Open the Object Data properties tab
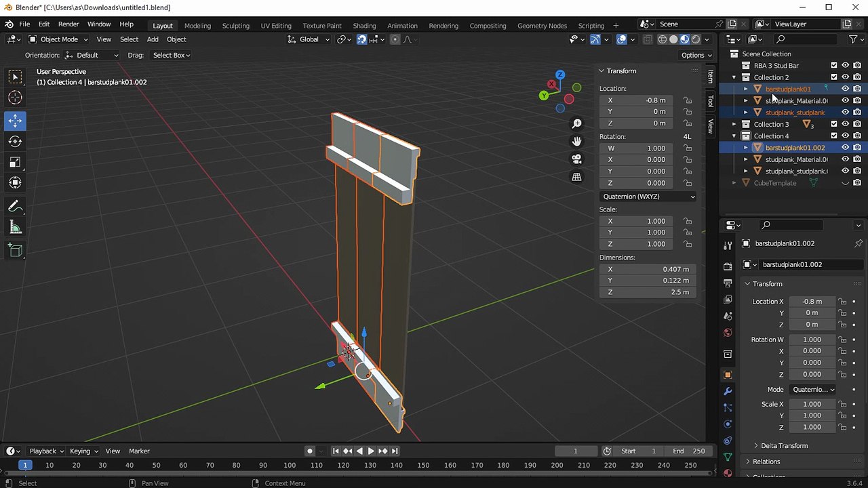Image resolution: width=868 pixels, height=488 pixels. [x=728, y=457]
